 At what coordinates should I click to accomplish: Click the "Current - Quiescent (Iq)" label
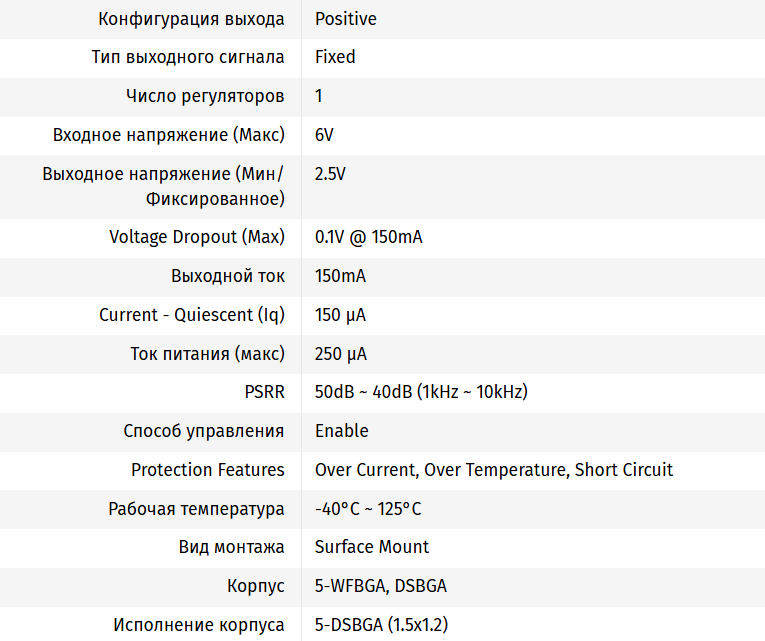[192, 315]
